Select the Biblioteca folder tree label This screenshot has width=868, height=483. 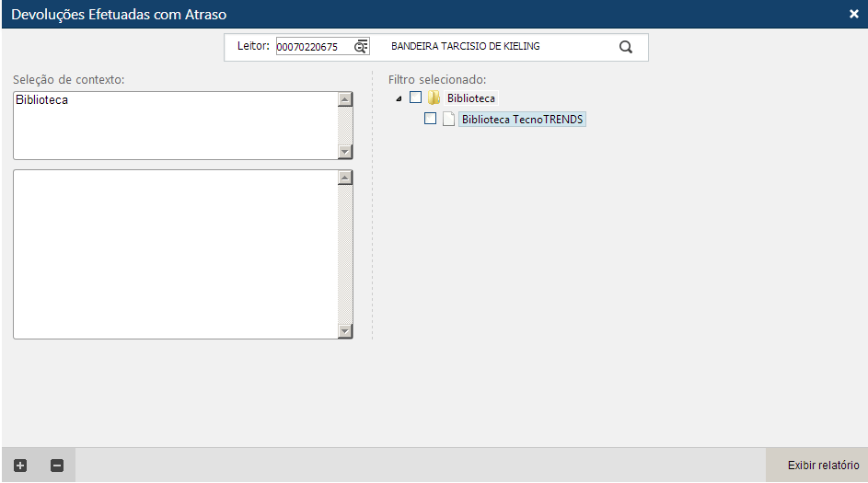coord(471,98)
